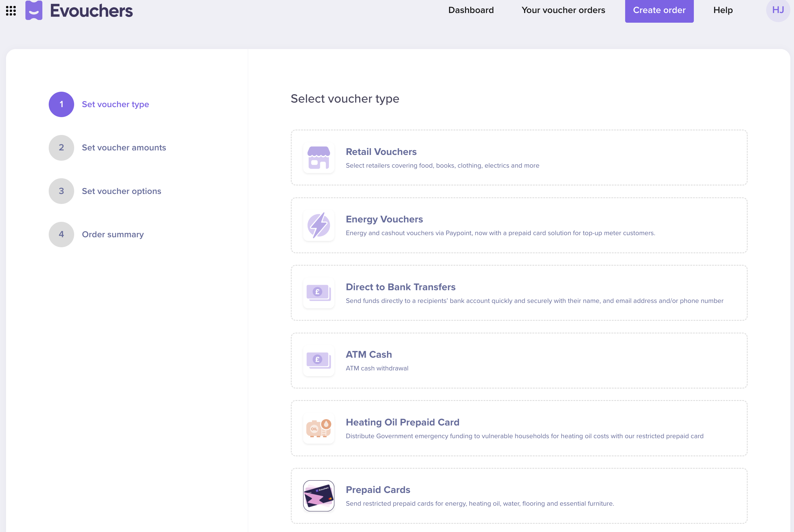
Task: Select step 4 circle for order summary
Action: point(61,235)
